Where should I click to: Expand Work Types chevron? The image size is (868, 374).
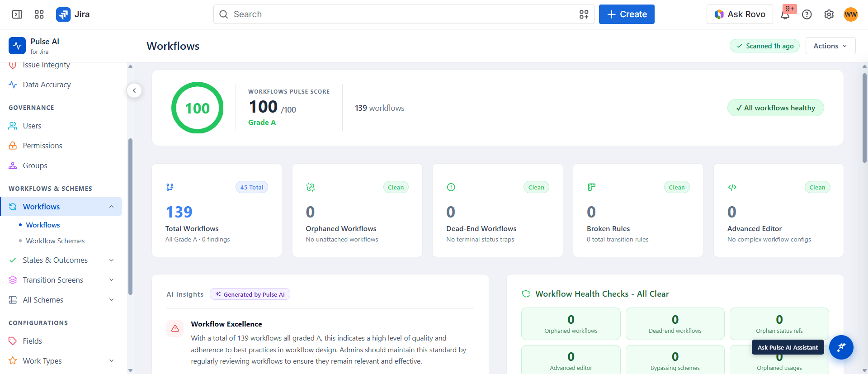pos(111,361)
